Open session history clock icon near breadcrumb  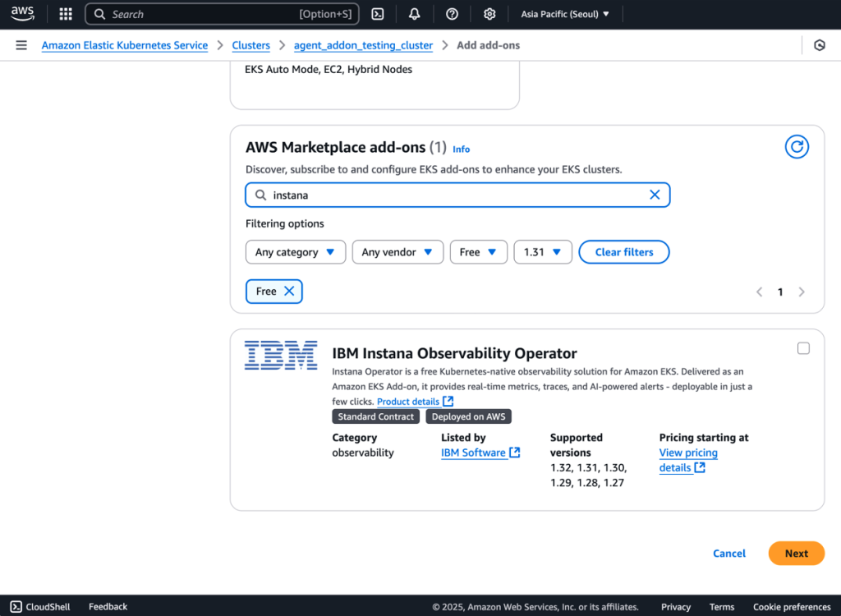(x=819, y=45)
